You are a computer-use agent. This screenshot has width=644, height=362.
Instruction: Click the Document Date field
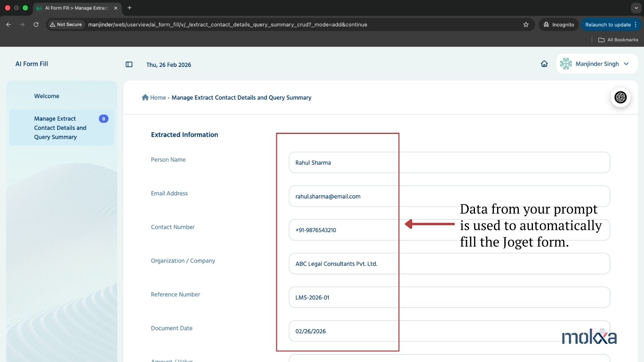(449, 331)
